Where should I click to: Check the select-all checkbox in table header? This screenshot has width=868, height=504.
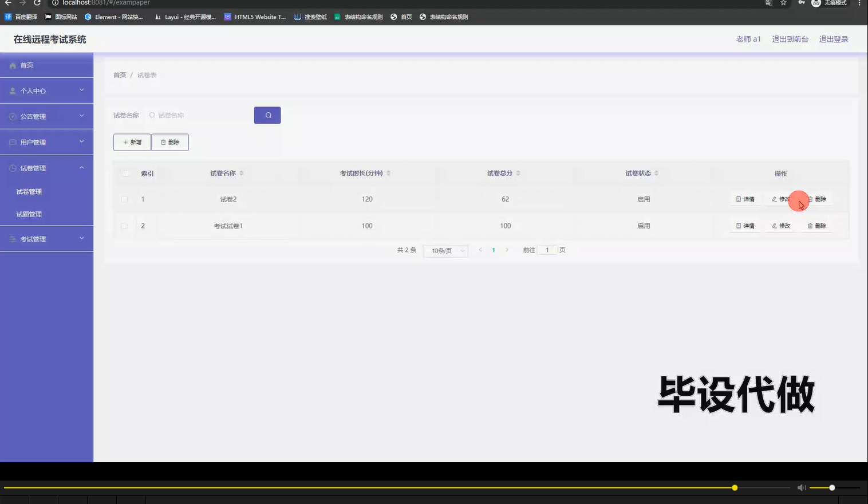pos(124,172)
